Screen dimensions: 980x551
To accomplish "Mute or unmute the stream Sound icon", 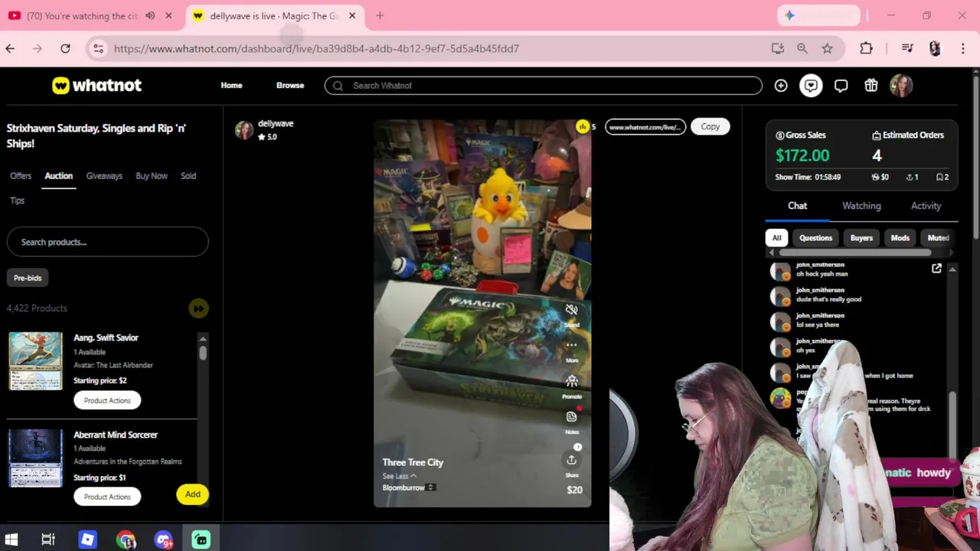I will coord(571,310).
